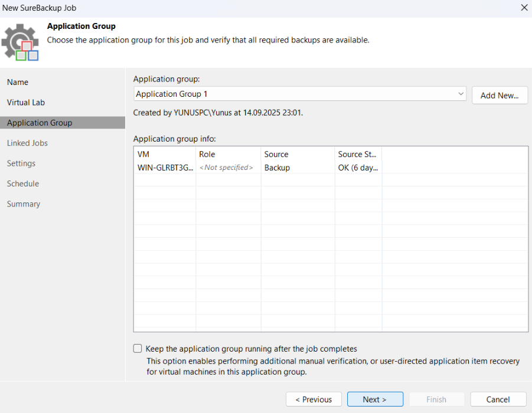Open the Summary wizard step
The image size is (532, 413).
point(24,204)
